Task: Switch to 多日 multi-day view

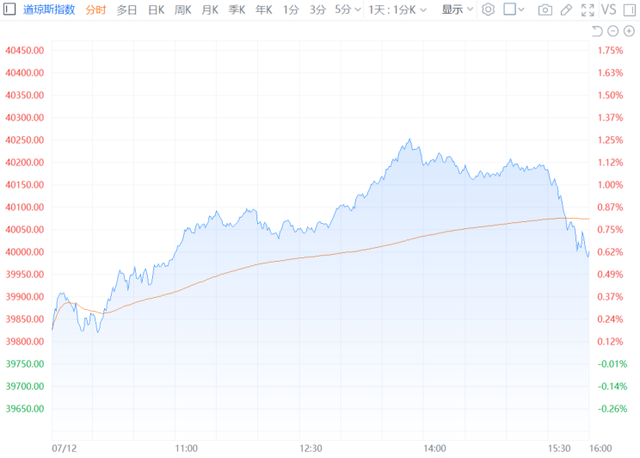Action: click(127, 10)
